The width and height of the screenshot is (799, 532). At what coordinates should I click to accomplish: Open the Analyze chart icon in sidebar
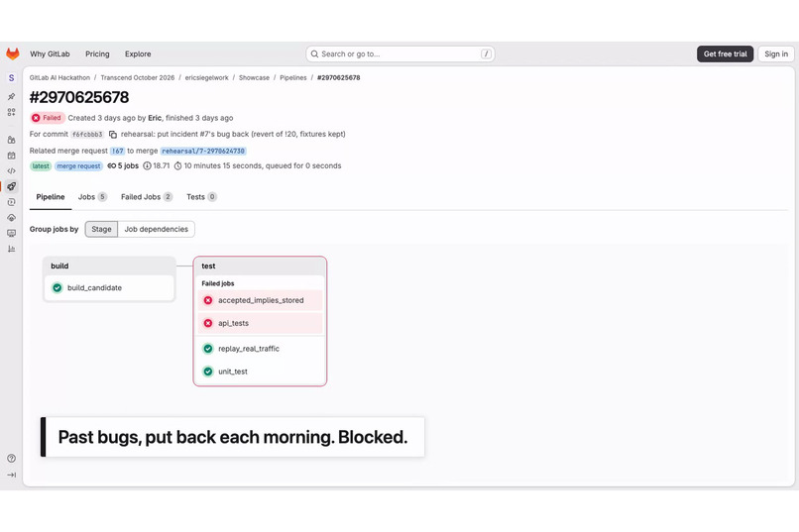pyautogui.click(x=11, y=249)
